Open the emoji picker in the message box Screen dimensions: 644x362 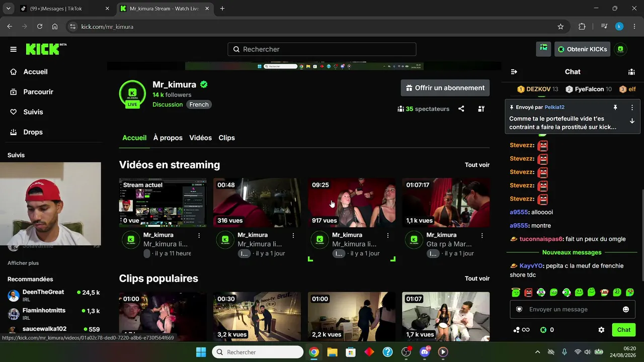click(x=626, y=309)
